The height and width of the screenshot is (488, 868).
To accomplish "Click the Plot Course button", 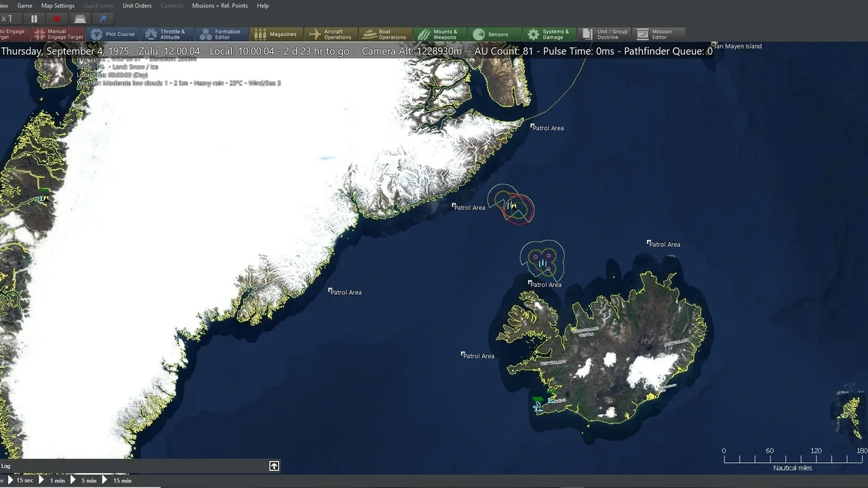I will click(113, 35).
